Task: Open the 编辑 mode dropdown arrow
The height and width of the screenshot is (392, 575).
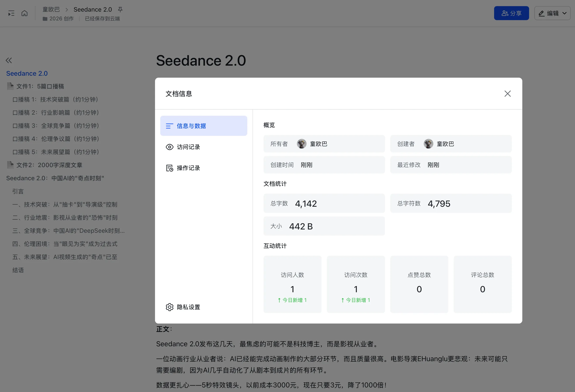Action: point(565,13)
